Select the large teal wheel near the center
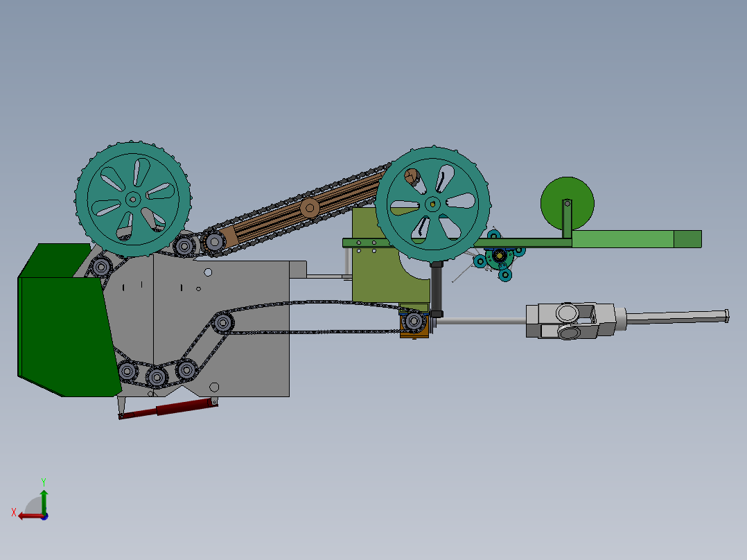 tap(432, 204)
